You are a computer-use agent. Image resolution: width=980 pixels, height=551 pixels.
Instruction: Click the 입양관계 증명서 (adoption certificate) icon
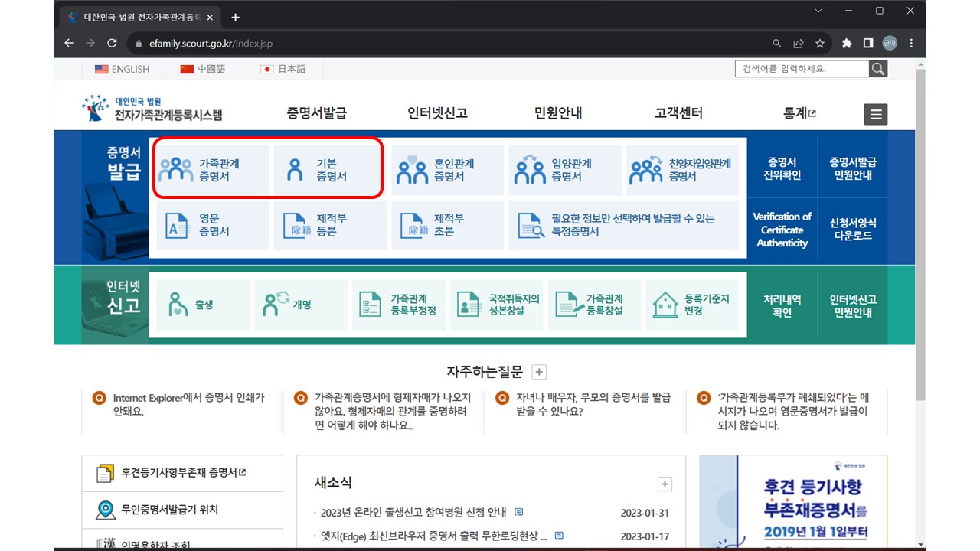pyautogui.click(x=563, y=169)
